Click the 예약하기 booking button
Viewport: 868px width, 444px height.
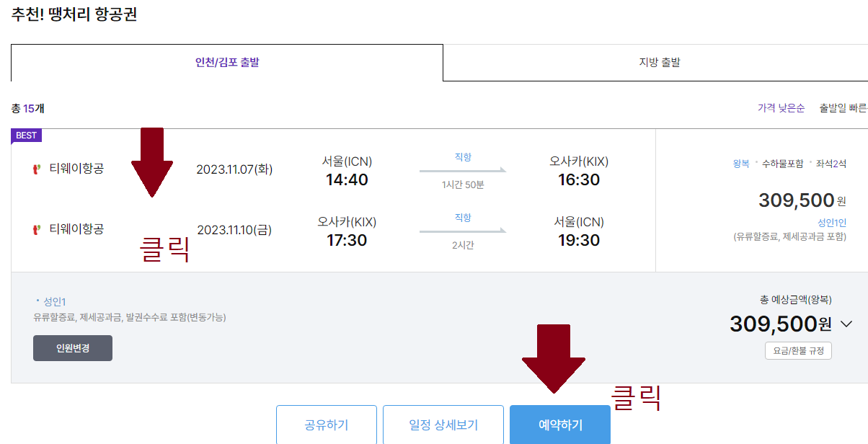click(x=560, y=425)
